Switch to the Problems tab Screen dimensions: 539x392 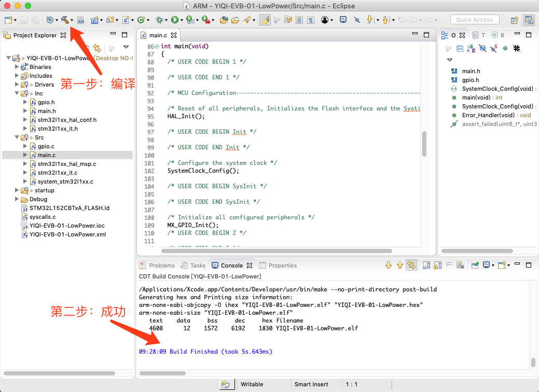click(157, 265)
